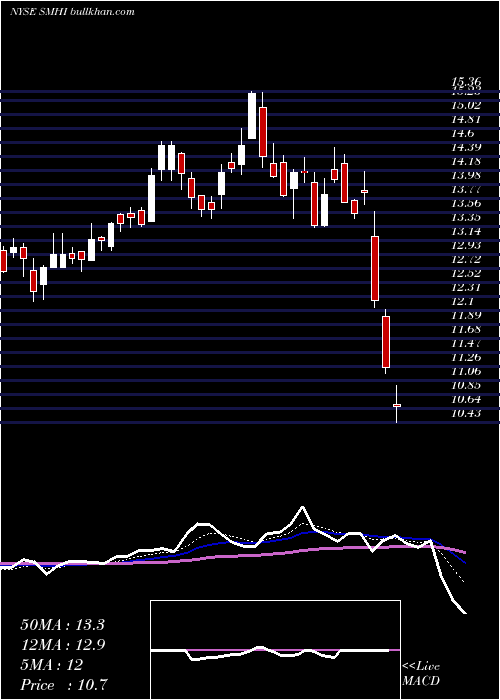Click the 14.81 price axis label
The width and height of the screenshot is (500, 700).
coord(466,119)
